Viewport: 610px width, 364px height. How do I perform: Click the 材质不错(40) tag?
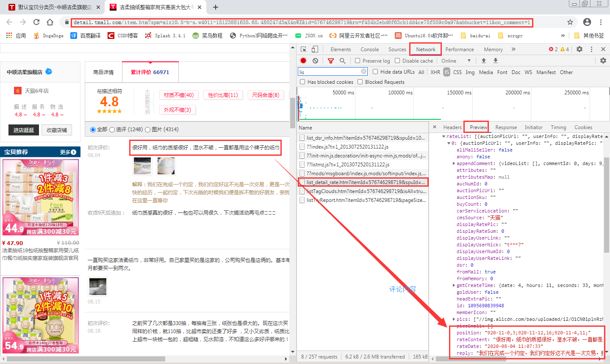click(179, 95)
